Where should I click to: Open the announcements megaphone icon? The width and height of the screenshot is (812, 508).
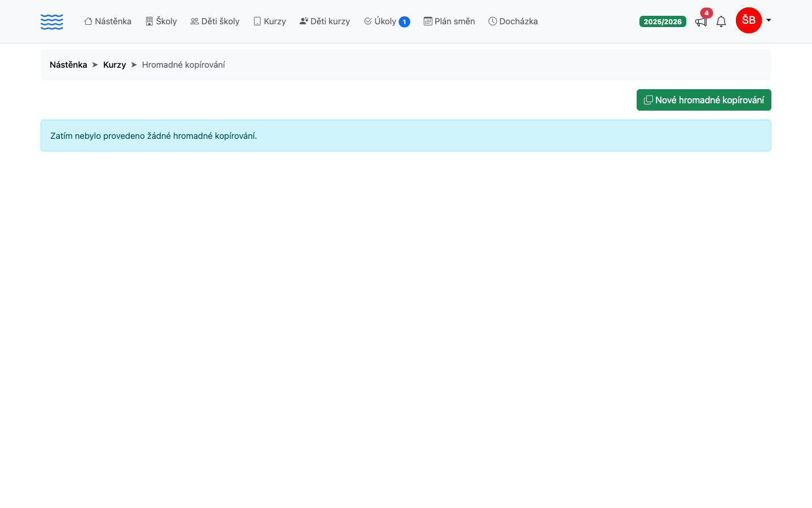[x=701, y=22]
